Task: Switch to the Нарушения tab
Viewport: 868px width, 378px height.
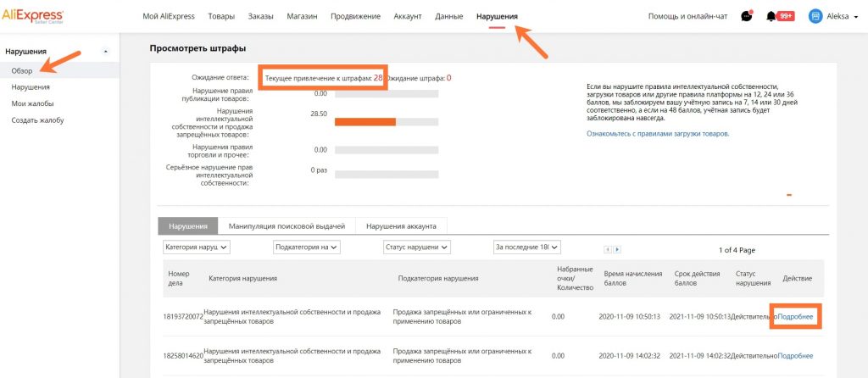Action: pos(188,225)
